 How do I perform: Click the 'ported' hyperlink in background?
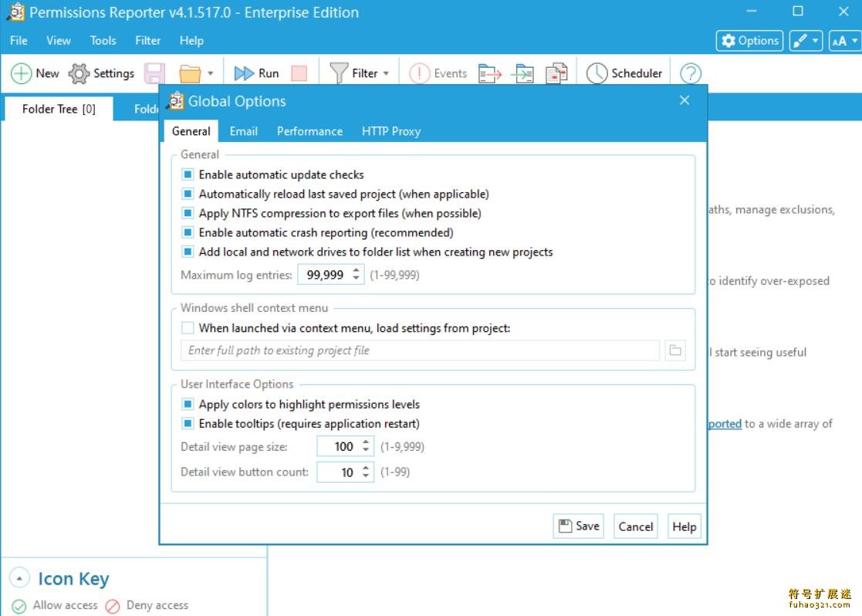(725, 424)
